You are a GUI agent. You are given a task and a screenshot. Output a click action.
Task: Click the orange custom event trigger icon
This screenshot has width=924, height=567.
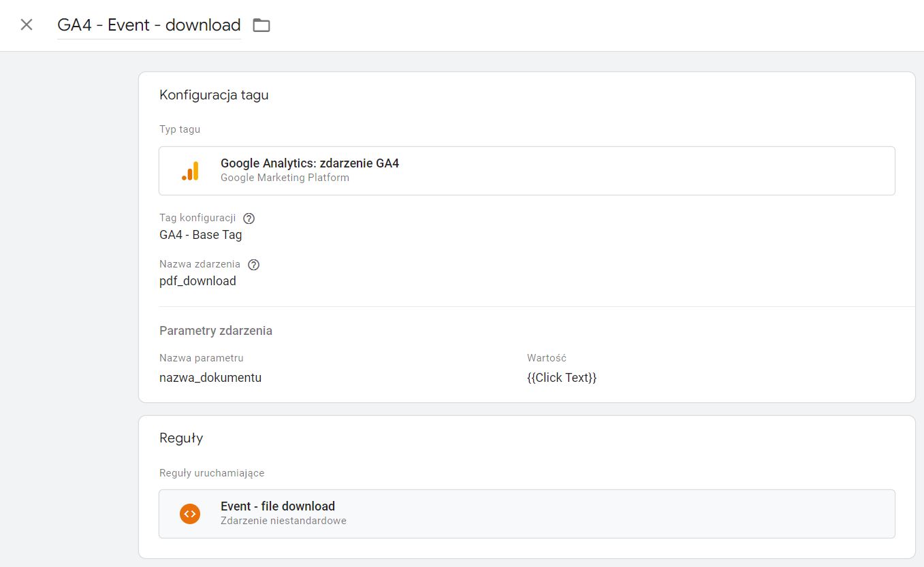(190, 514)
